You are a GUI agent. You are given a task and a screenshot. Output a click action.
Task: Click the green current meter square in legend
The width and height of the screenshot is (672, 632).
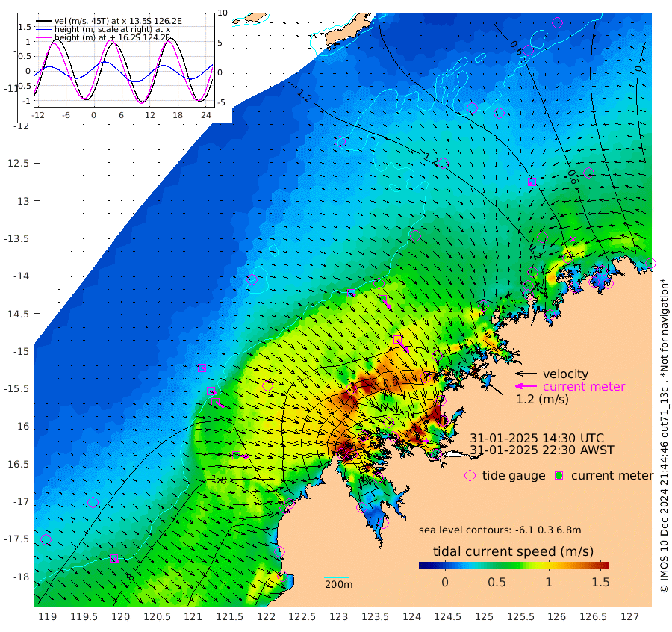click(x=559, y=476)
